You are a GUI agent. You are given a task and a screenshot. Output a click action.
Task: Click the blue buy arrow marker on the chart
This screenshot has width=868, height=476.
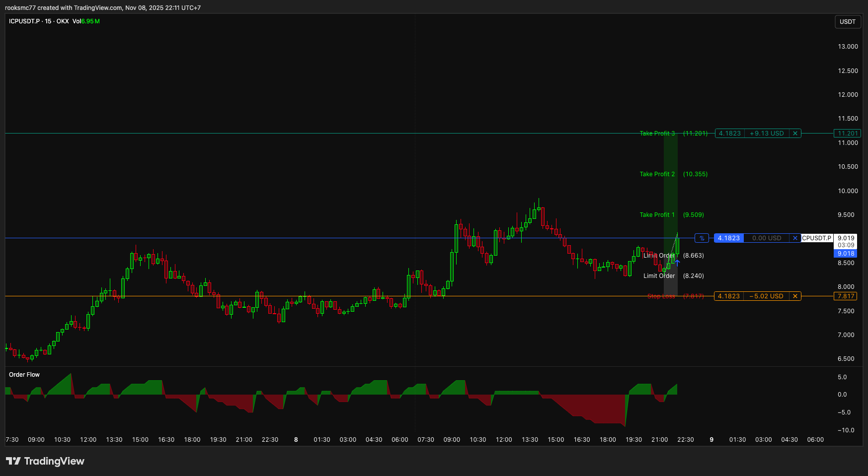(677, 264)
